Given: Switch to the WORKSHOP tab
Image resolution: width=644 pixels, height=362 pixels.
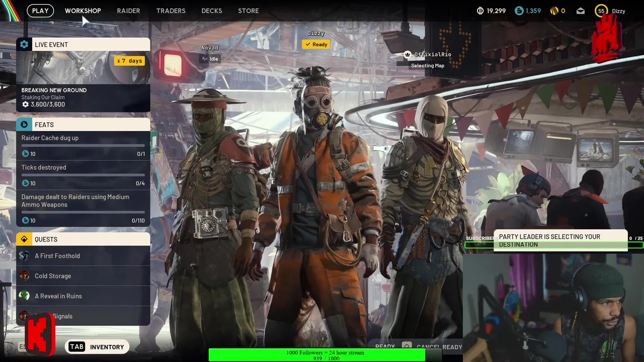Looking at the screenshot, I should (x=83, y=11).
